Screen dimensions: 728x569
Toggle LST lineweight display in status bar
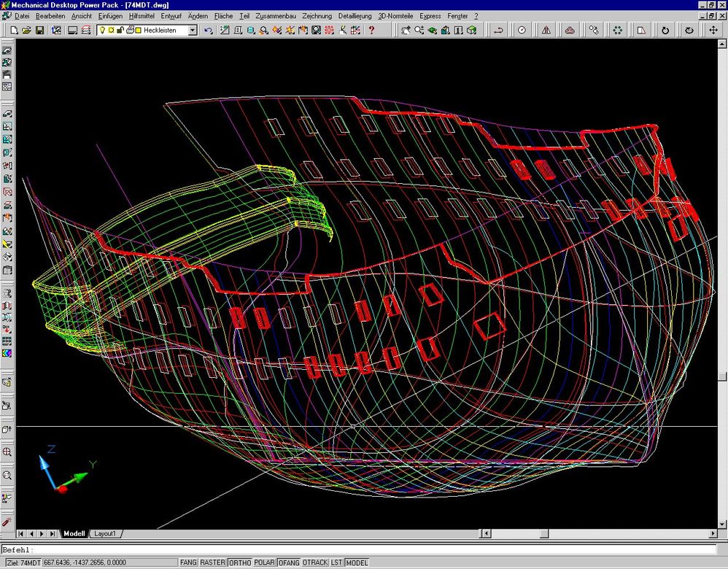pyautogui.click(x=336, y=562)
